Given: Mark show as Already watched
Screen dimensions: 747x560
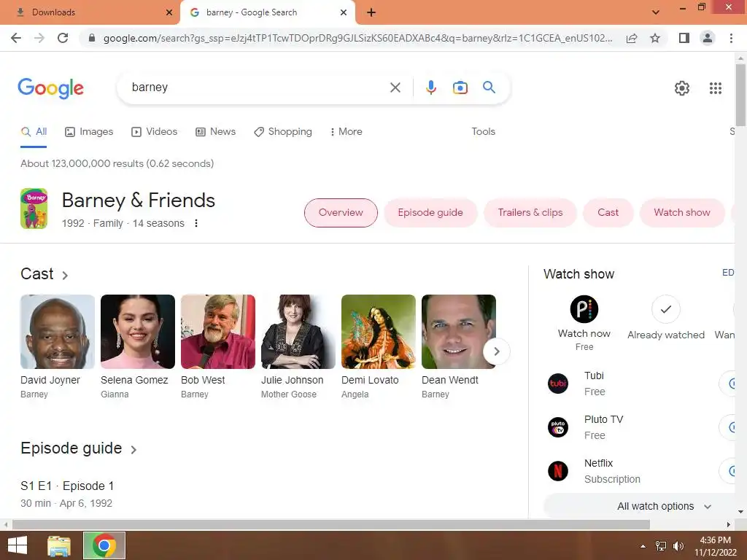Looking at the screenshot, I should click(x=665, y=309).
